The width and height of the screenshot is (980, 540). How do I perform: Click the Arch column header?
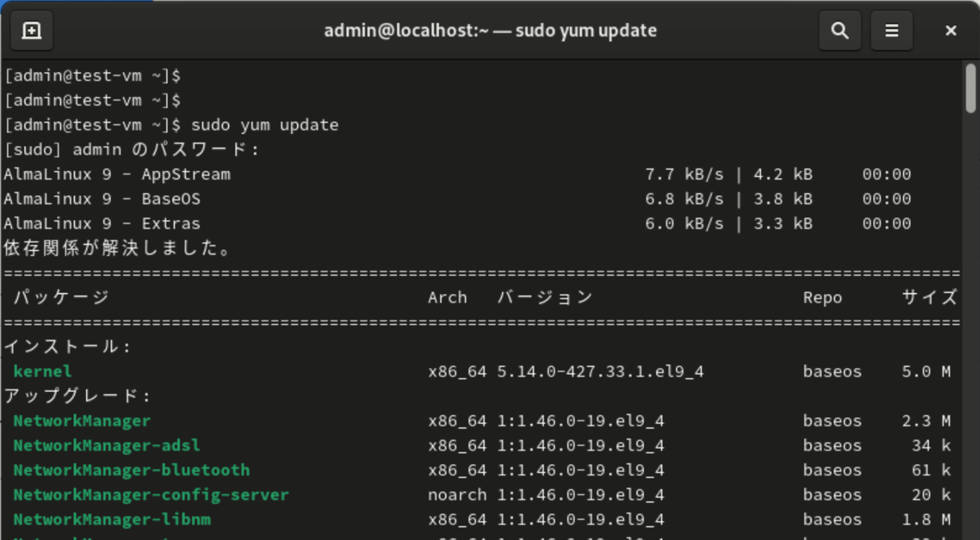click(447, 297)
